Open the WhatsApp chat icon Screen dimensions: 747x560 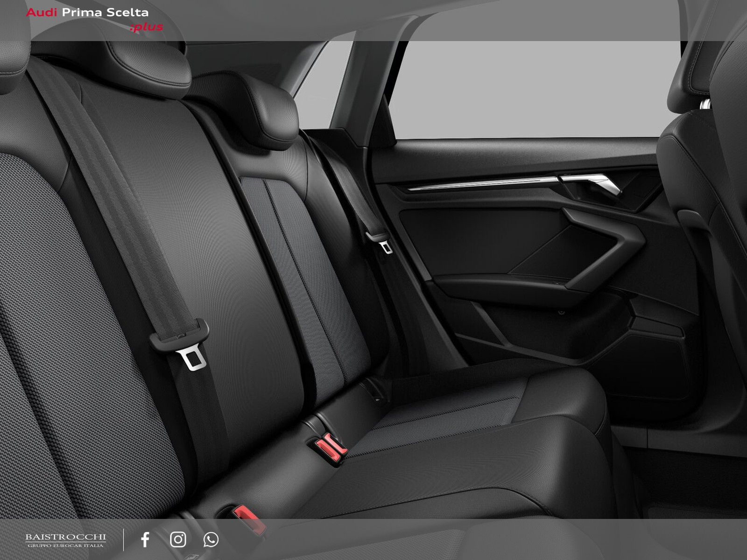pyautogui.click(x=211, y=539)
